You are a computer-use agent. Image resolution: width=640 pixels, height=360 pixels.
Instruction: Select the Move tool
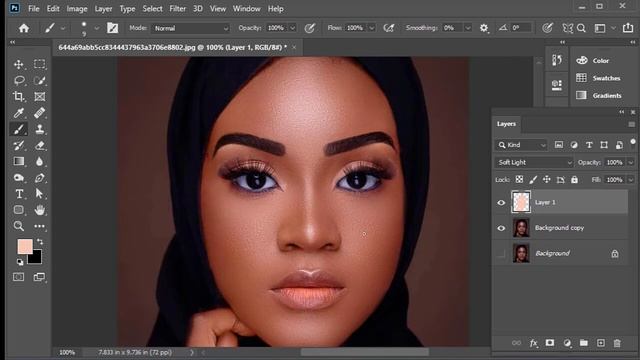pyautogui.click(x=19, y=64)
